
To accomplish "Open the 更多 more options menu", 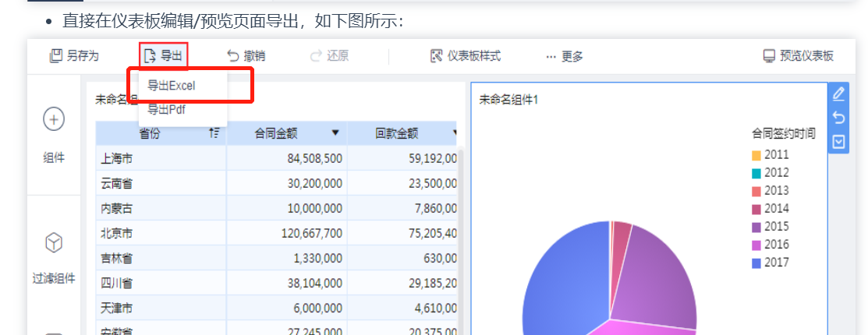I will [565, 56].
